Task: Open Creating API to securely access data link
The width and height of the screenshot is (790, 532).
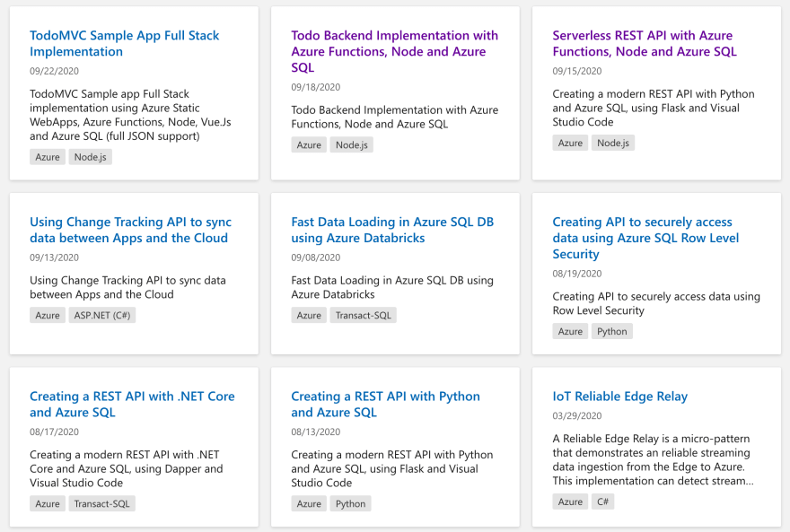Action: [x=645, y=238]
